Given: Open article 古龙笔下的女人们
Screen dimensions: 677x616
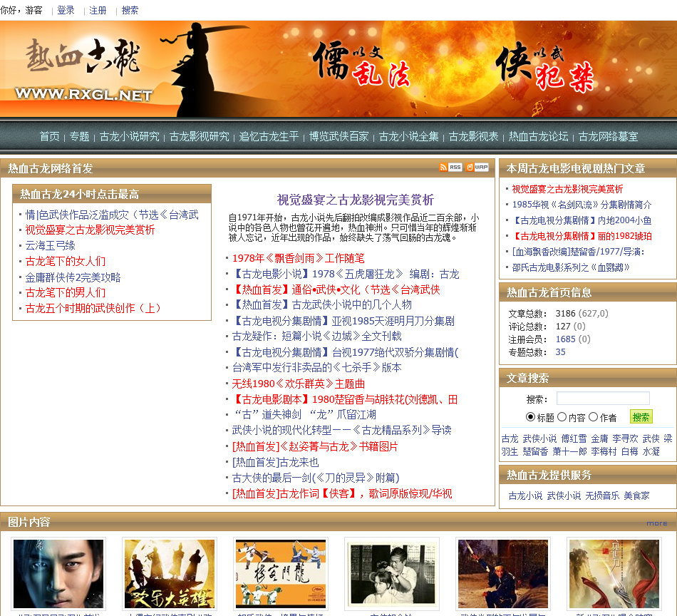Looking at the screenshot, I should click(65, 261).
